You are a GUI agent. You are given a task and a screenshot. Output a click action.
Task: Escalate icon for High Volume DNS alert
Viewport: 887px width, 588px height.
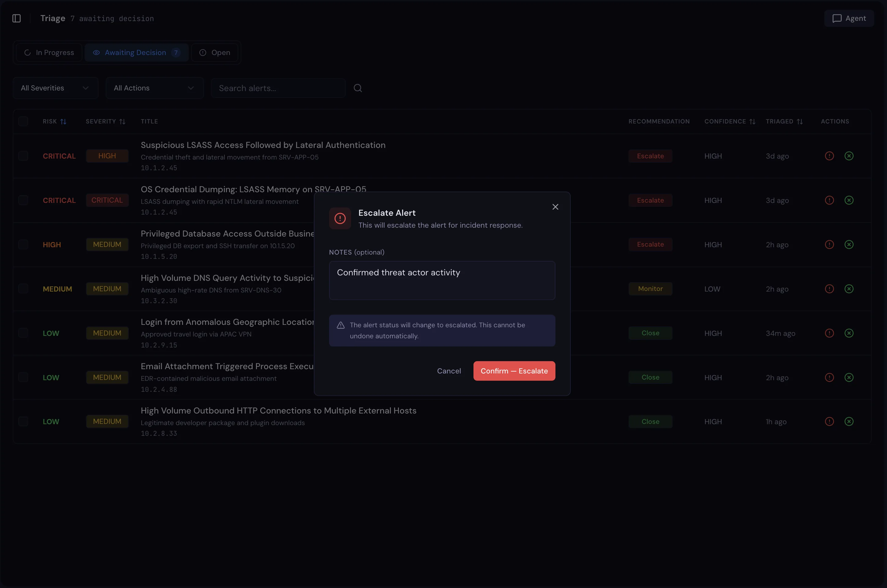click(x=829, y=289)
